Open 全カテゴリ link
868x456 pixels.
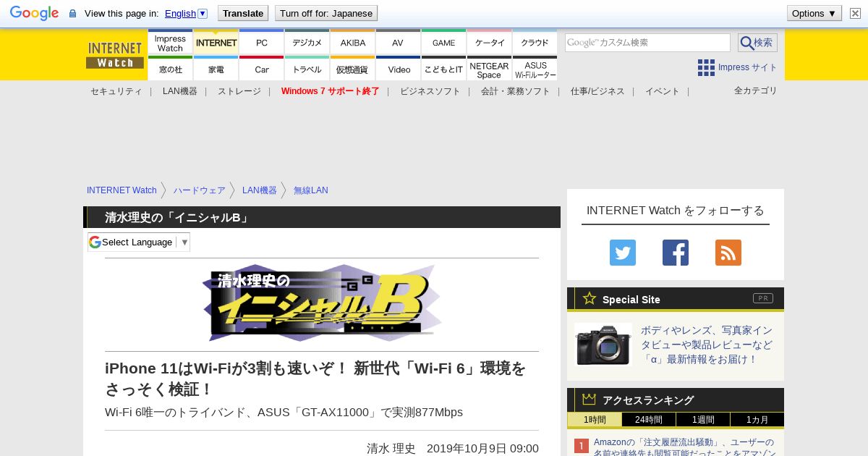pos(756,90)
